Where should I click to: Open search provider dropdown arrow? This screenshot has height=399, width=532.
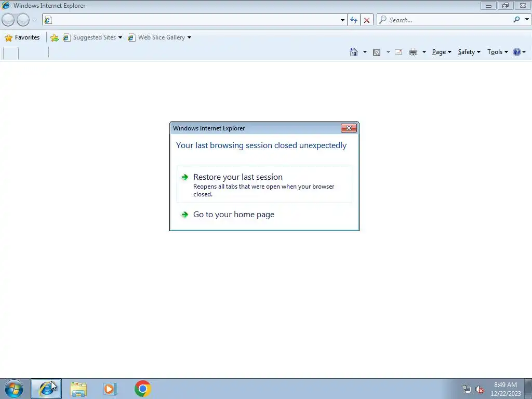point(527,20)
